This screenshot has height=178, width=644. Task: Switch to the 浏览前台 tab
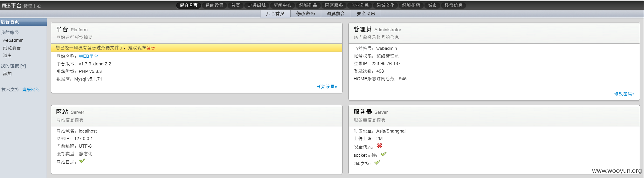(335, 14)
